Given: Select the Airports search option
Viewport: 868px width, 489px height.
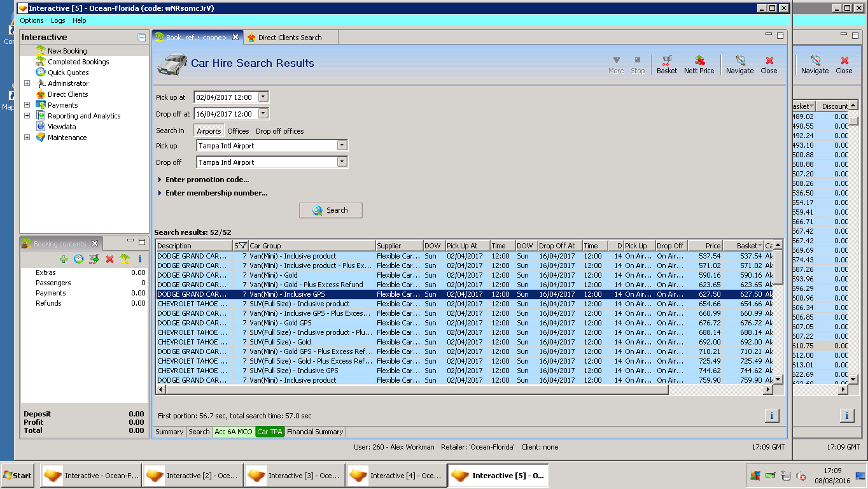Looking at the screenshot, I should [x=209, y=131].
